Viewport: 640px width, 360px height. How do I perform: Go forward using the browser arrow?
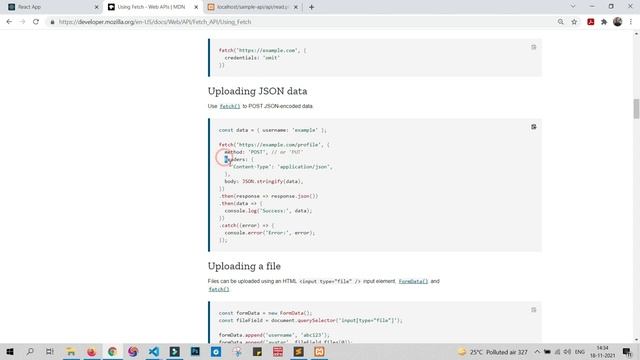[22, 22]
